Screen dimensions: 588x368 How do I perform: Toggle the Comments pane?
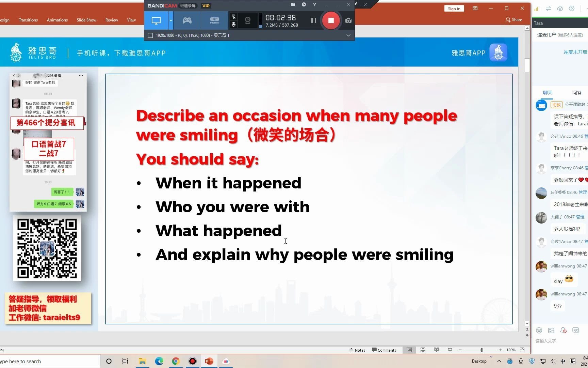(x=384, y=350)
